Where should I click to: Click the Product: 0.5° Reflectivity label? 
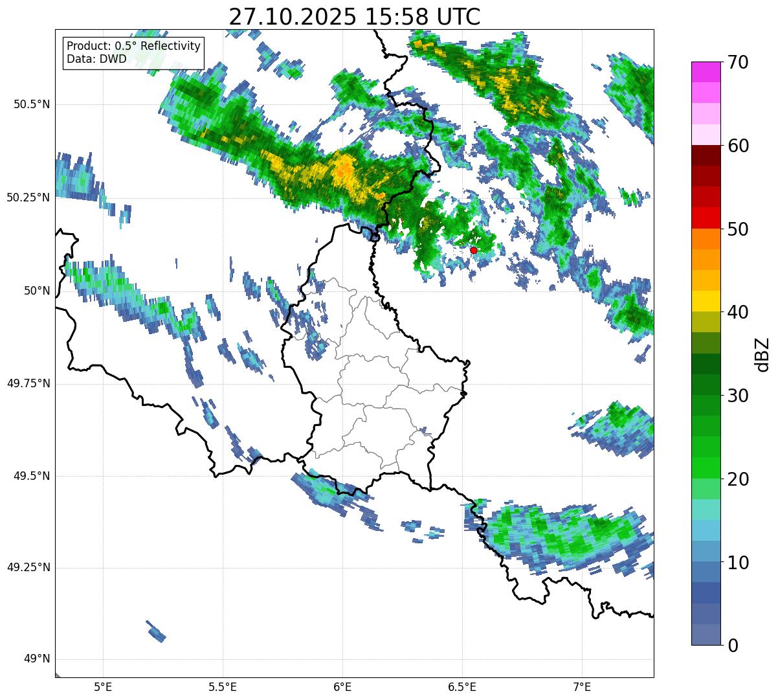pos(134,47)
